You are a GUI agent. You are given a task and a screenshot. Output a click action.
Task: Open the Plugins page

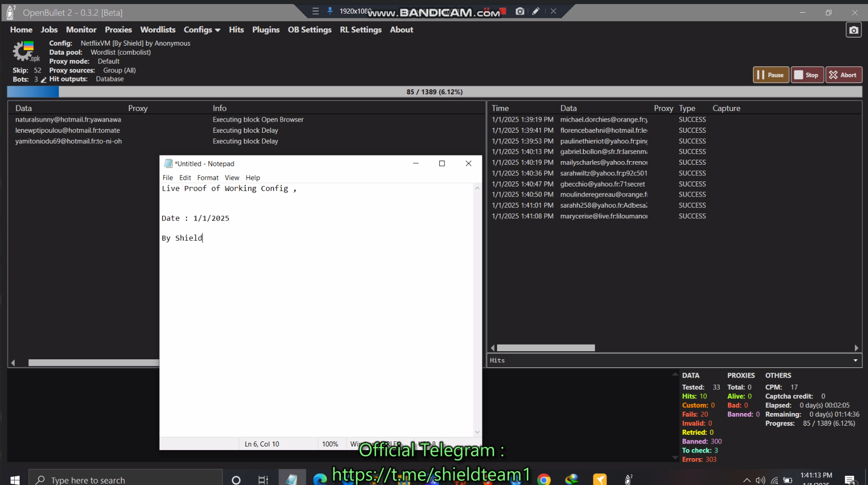click(x=266, y=30)
